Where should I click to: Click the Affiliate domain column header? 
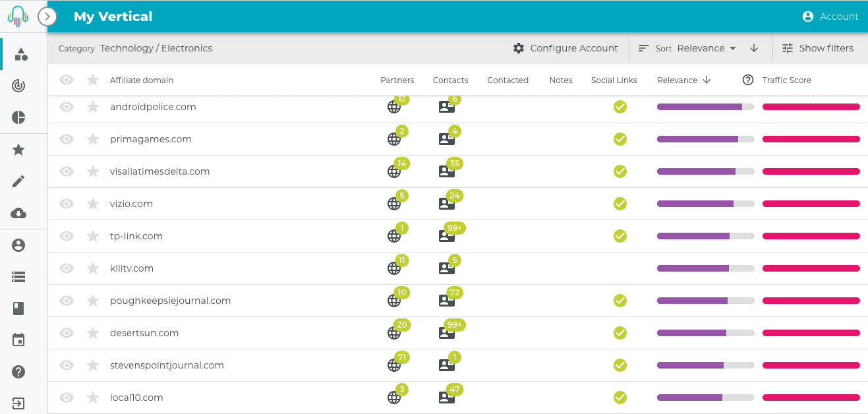pyautogui.click(x=142, y=80)
